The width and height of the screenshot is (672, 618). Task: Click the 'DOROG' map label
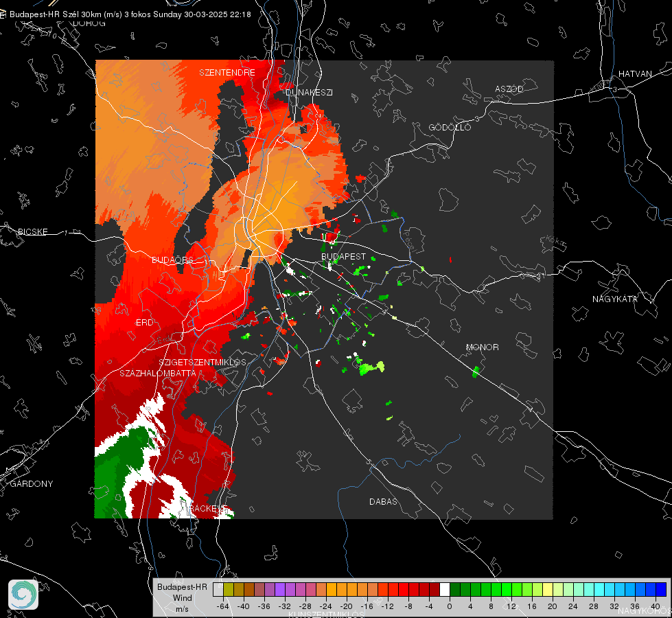[x=89, y=23]
